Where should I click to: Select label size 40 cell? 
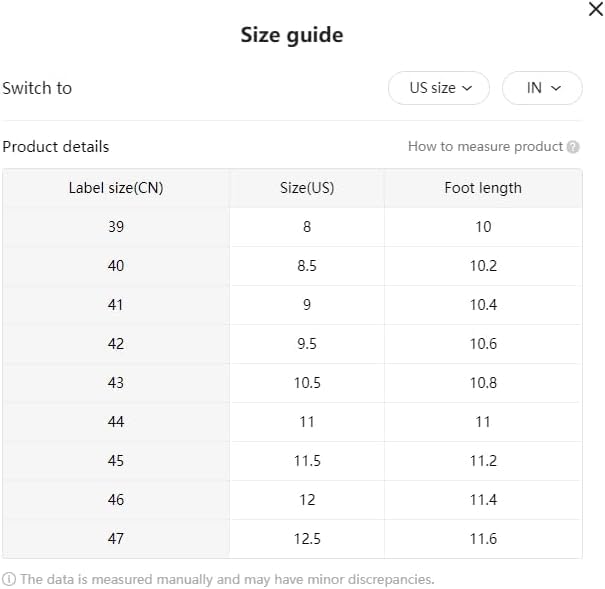[x=116, y=266]
